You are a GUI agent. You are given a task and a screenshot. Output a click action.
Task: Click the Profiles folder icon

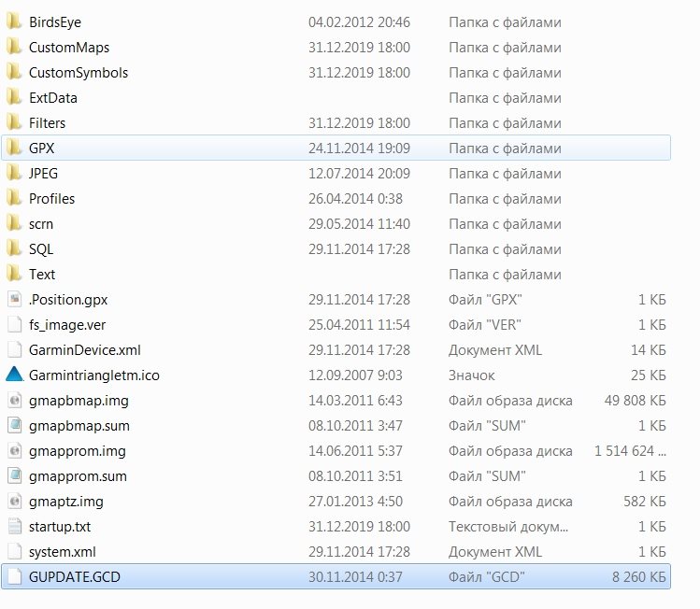pyautogui.click(x=14, y=198)
